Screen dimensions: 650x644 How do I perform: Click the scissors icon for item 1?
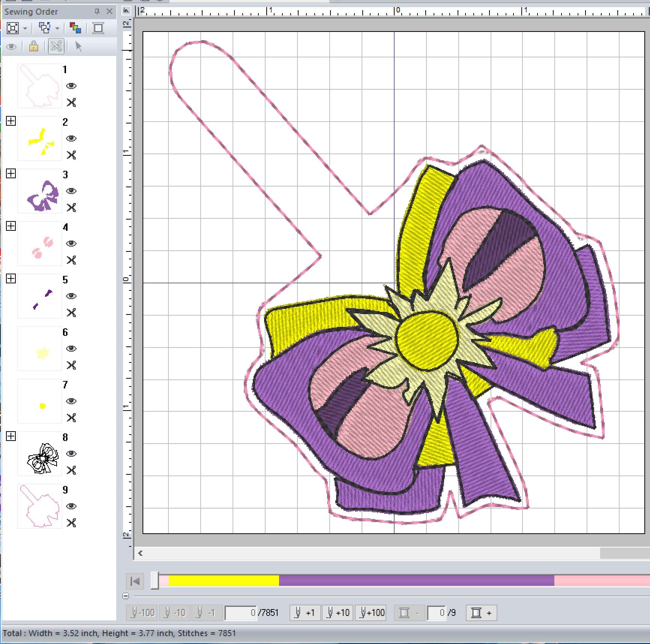(71, 102)
